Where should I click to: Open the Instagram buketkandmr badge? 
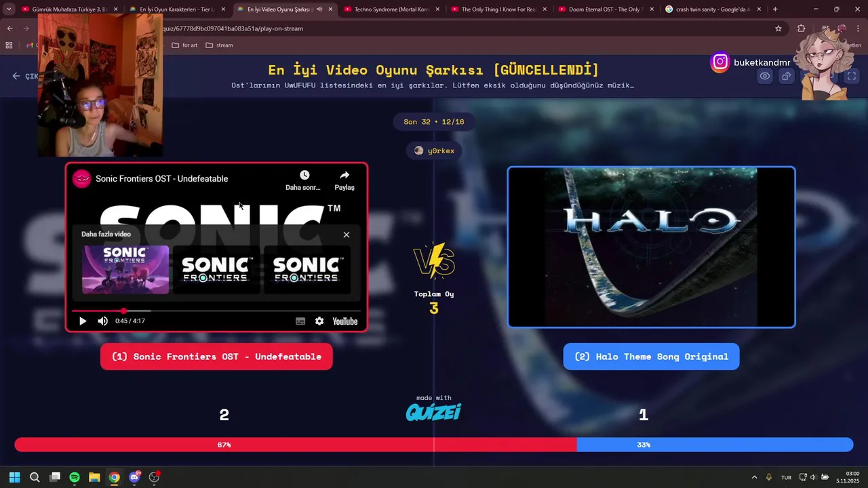pyautogui.click(x=751, y=62)
